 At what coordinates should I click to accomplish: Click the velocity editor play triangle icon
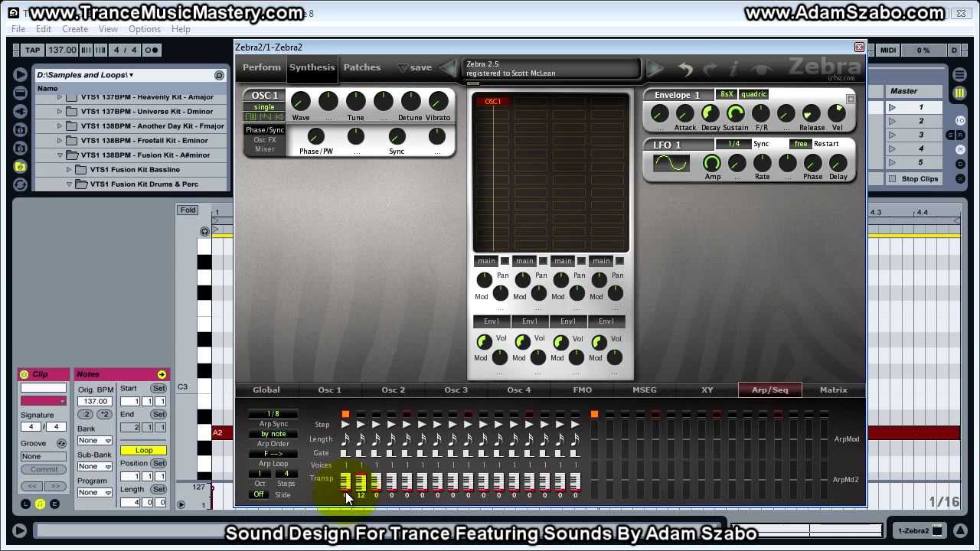[x=181, y=504]
